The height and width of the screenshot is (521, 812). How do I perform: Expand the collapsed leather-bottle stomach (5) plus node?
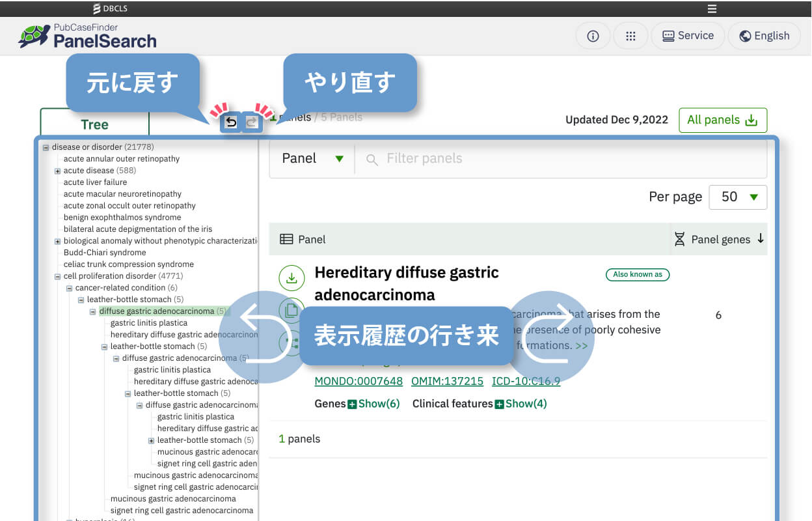pyautogui.click(x=151, y=440)
